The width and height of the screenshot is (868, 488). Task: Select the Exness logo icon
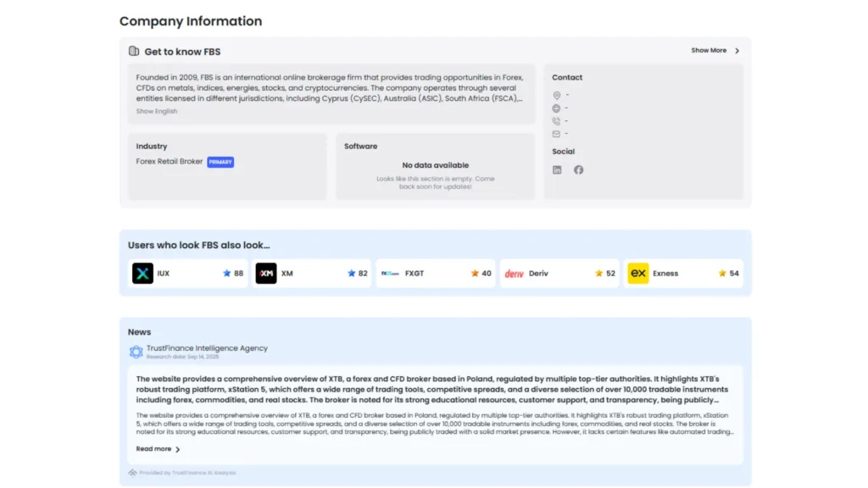638,273
